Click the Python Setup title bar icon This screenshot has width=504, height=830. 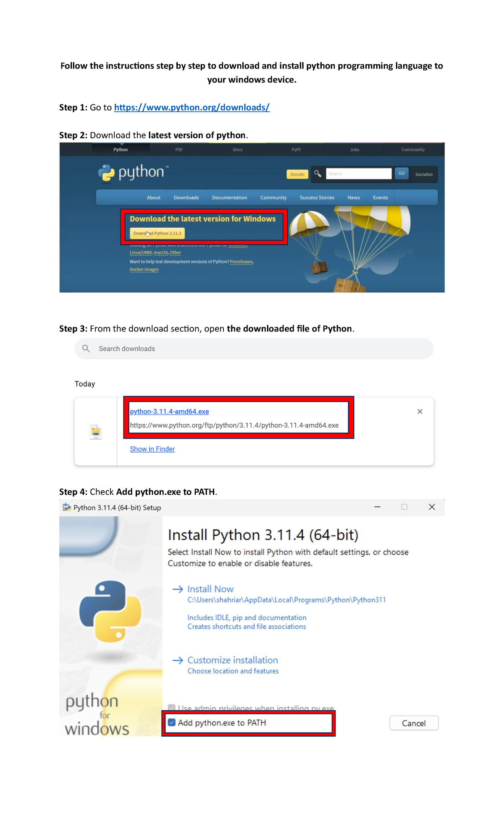tap(66, 507)
